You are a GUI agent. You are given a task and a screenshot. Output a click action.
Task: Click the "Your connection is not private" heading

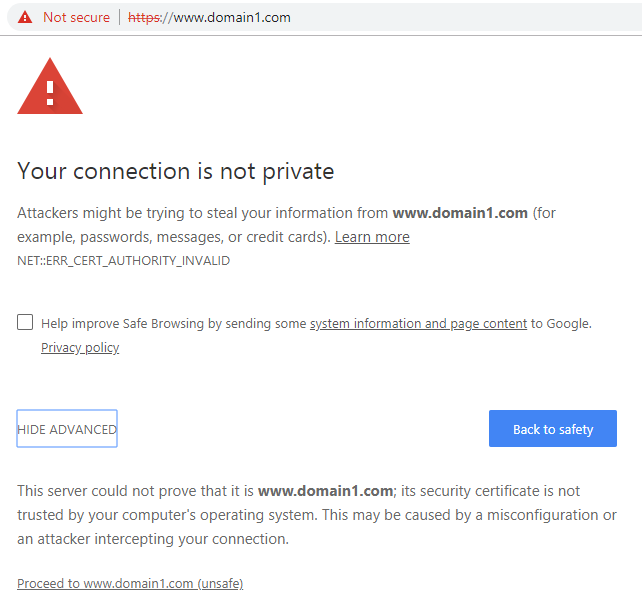175,171
